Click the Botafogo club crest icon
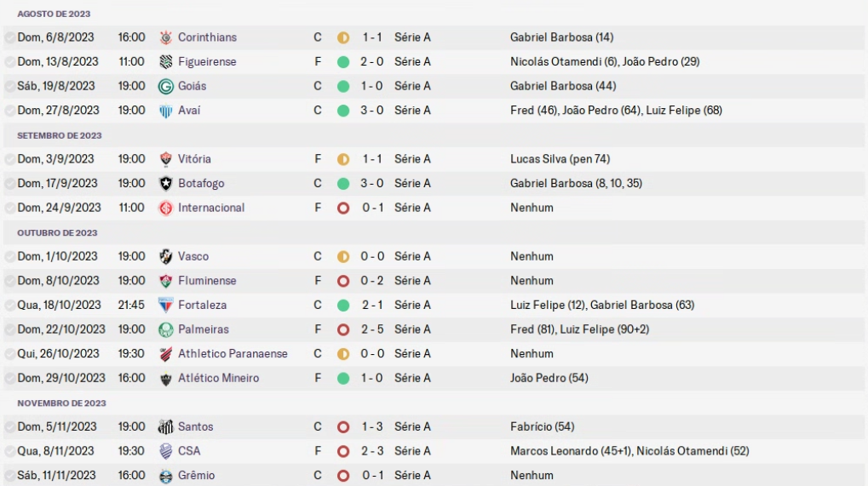868x486 pixels. point(165,184)
